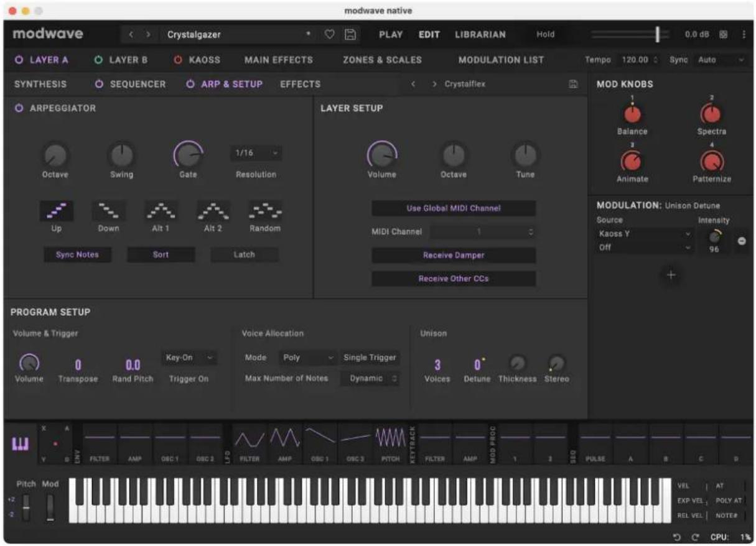The height and width of the screenshot is (546, 756).
Task: Toggle Layer B power button
Action: 98,60
